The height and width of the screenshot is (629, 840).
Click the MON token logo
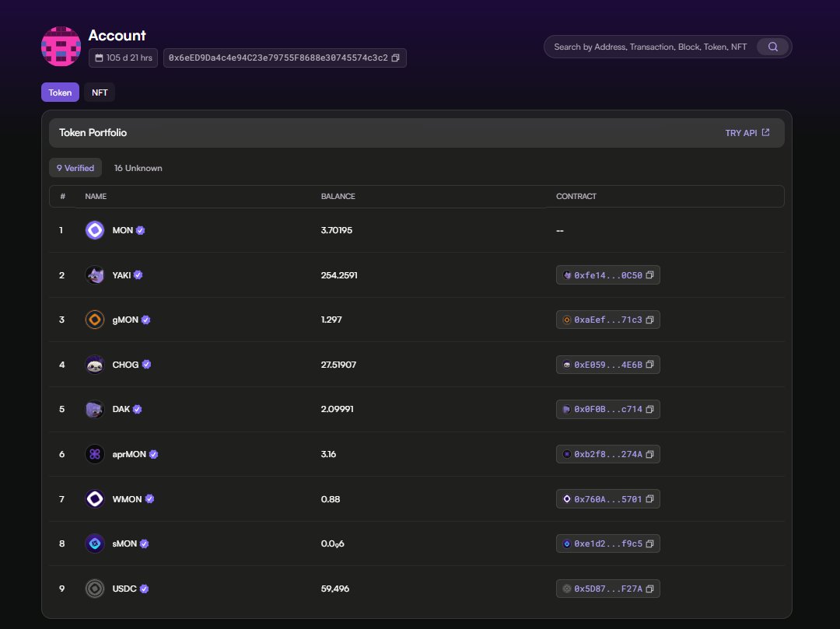[95, 230]
